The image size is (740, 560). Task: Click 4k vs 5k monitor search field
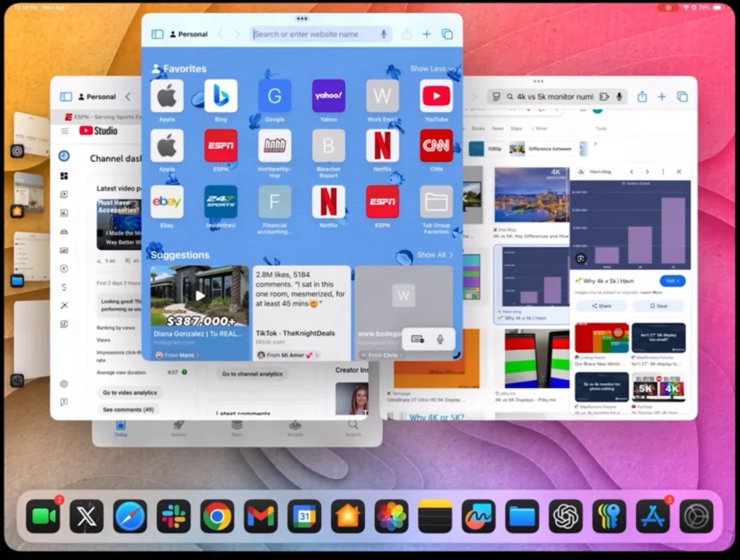(557, 97)
